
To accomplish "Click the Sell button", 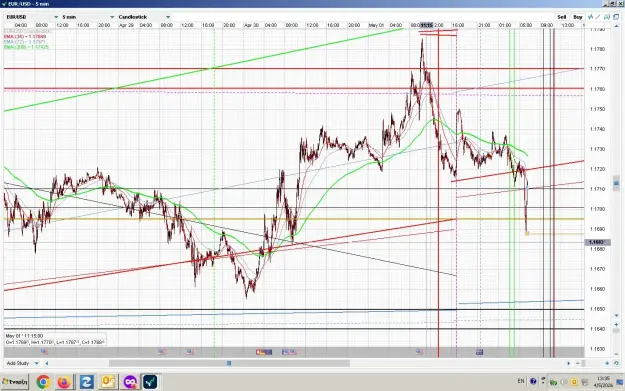I will point(562,17).
